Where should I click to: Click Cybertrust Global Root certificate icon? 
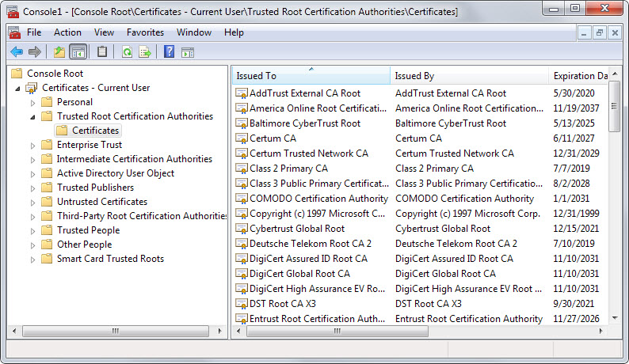[x=242, y=229]
